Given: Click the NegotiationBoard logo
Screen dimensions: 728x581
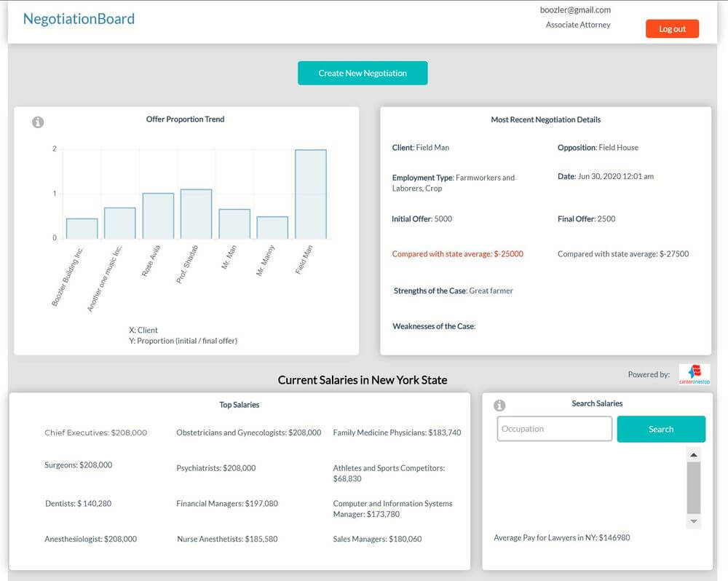Looking at the screenshot, I should 79,18.
